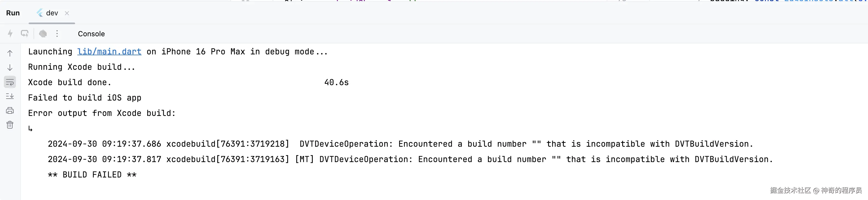The width and height of the screenshot is (868, 200).
Task: Click the folded output arrow marker line
Action: click(30, 129)
